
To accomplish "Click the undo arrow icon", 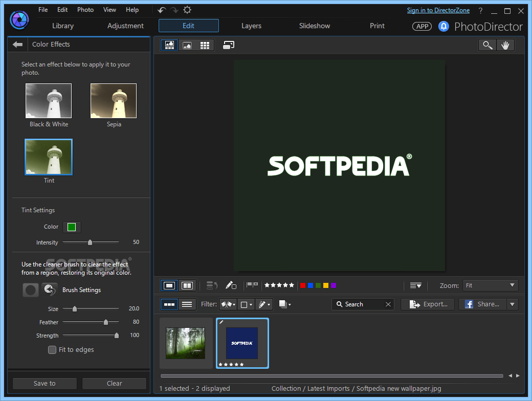I will 162,10.
